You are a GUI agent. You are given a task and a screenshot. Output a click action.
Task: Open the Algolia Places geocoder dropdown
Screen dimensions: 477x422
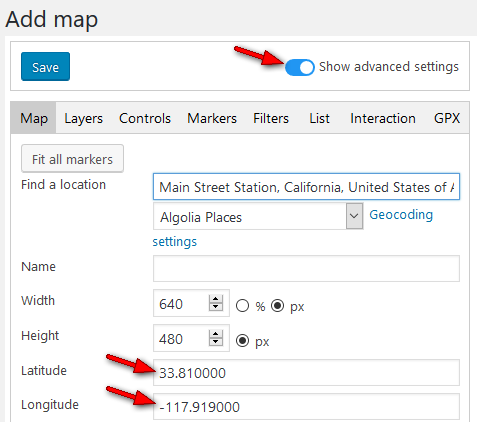[258, 216]
